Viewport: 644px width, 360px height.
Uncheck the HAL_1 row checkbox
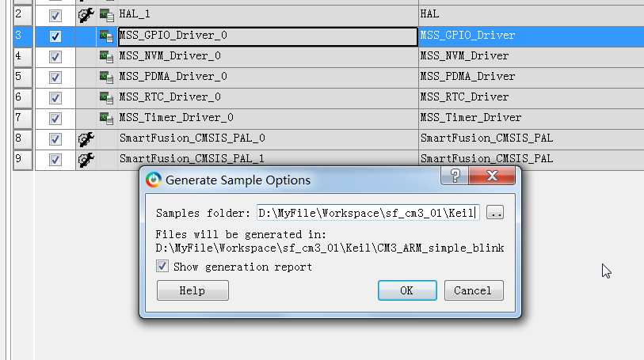pos(55,16)
